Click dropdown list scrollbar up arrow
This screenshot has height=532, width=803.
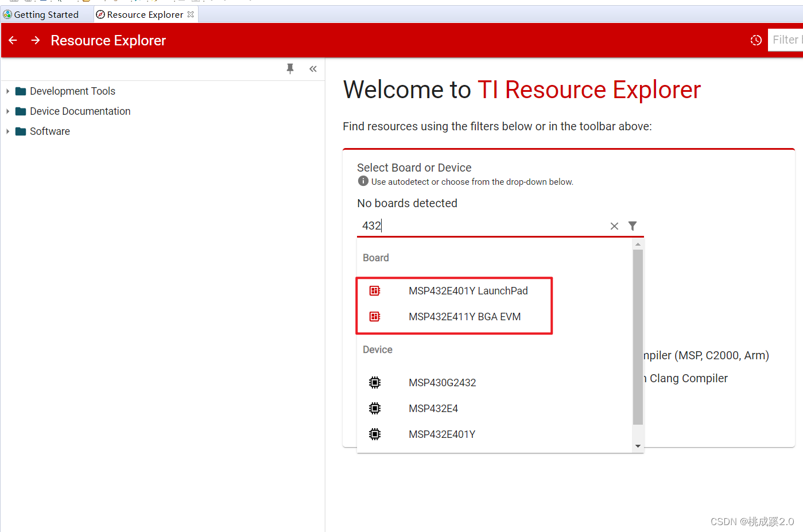[638, 244]
